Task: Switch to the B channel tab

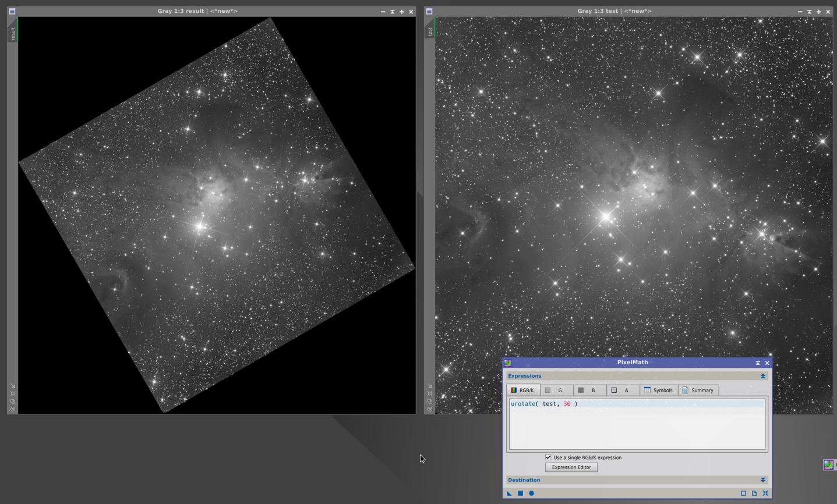Action: coord(589,390)
